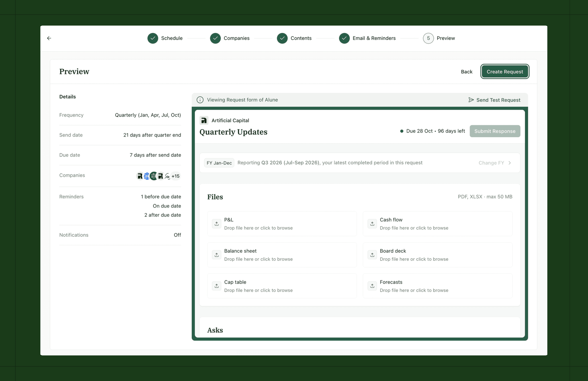Click the 'Viewing Request form of Alune' text

[242, 100]
